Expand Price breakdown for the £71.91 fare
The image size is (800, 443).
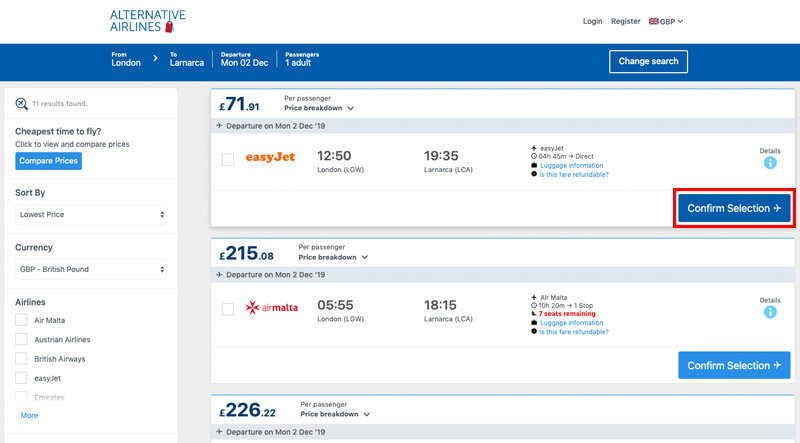coord(319,108)
